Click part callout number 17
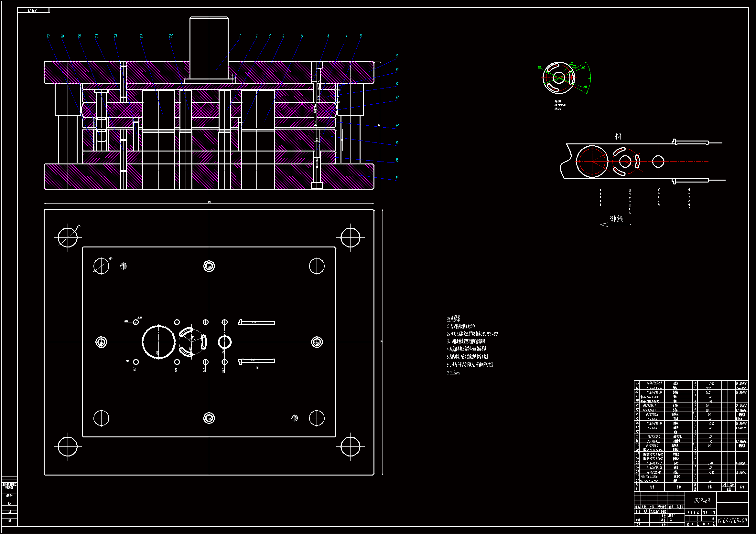Screen dimensions: 756x534 (49, 36)
